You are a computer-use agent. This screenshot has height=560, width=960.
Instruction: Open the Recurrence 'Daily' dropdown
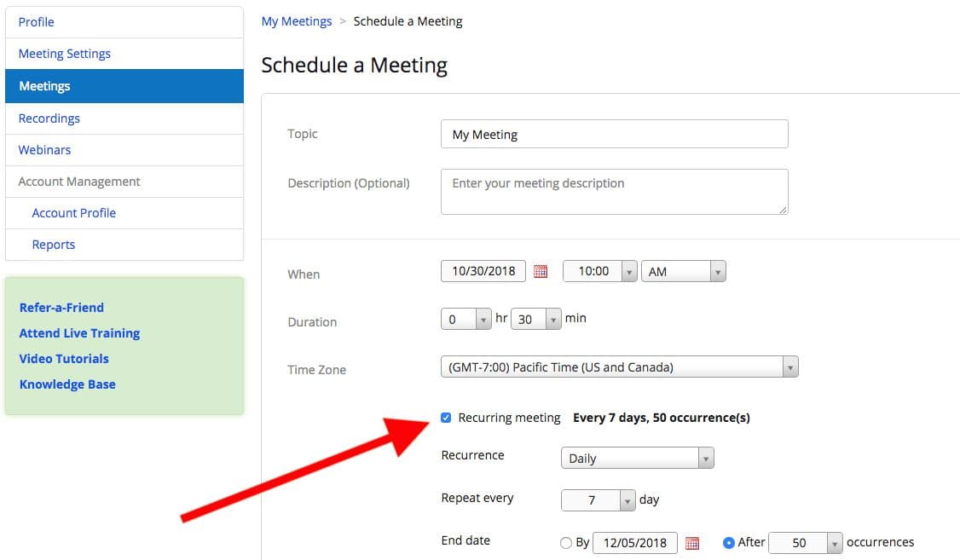click(637, 459)
